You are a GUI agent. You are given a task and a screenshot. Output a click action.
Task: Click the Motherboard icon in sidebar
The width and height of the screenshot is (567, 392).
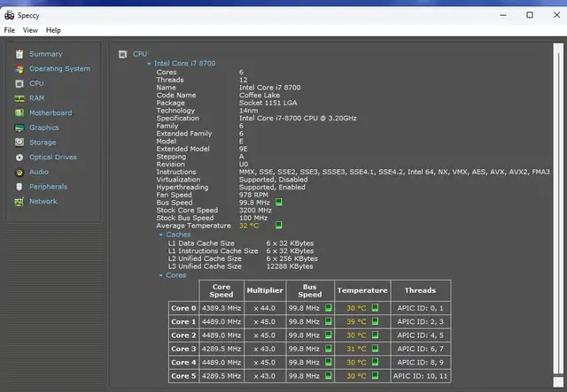pyautogui.click(x=19, y=113)
